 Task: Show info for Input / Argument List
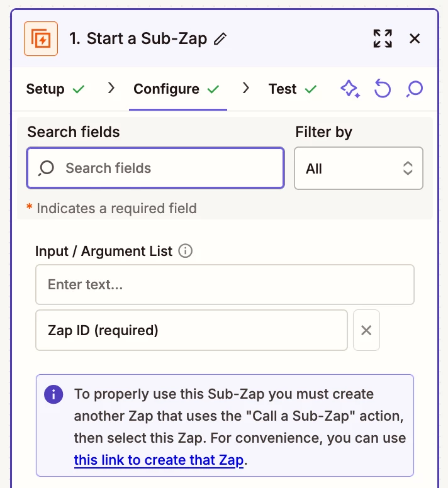[185, 251]
